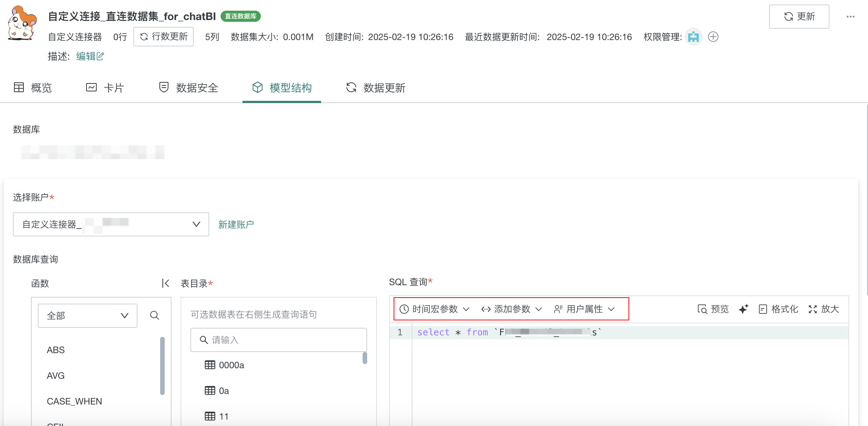Open the three-dot more options menu
Image resolution: width=868 pixels, height=426 pixels.
(850, 17)
